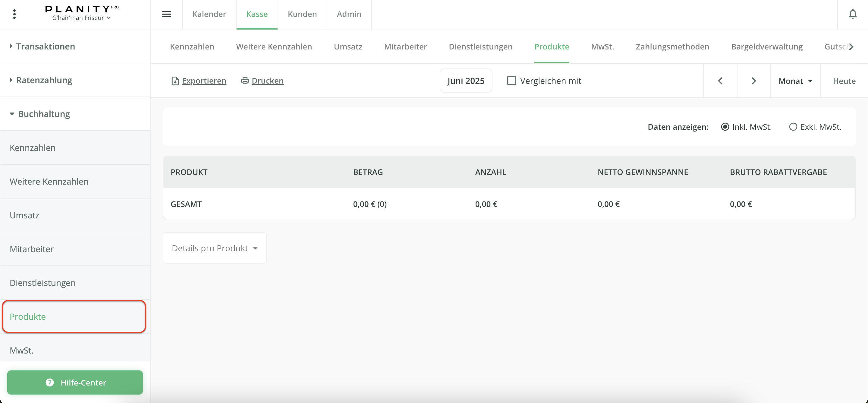Expand the Transaktionen sidebar section
Viewport: 868px width, 403px height.
(x=46, y=46)
